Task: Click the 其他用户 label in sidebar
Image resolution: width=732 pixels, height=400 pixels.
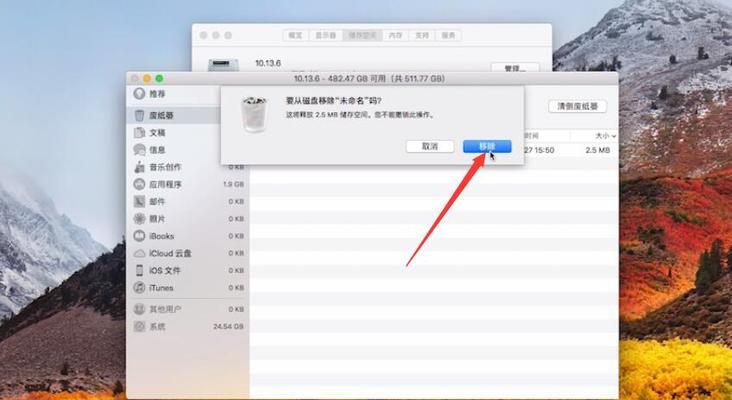Action: (165, 309)
